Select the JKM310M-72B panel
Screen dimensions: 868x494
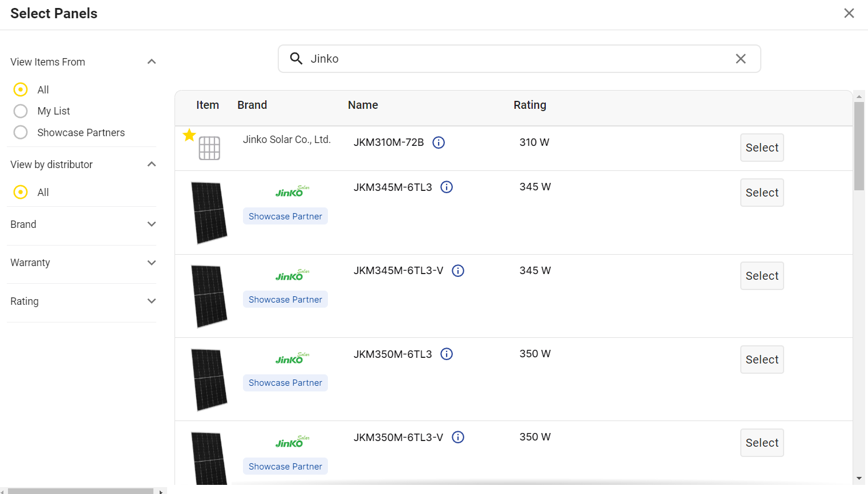click(762, 148)
